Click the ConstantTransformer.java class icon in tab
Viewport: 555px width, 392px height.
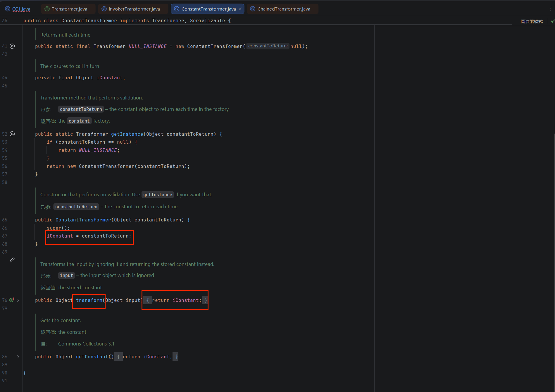[177, 9]
